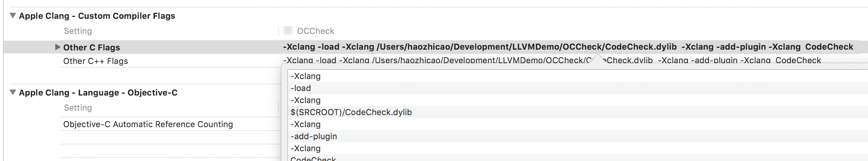868x161 pixels.
Task: Click the OCCheck target icon
Action: click(288, 30)
